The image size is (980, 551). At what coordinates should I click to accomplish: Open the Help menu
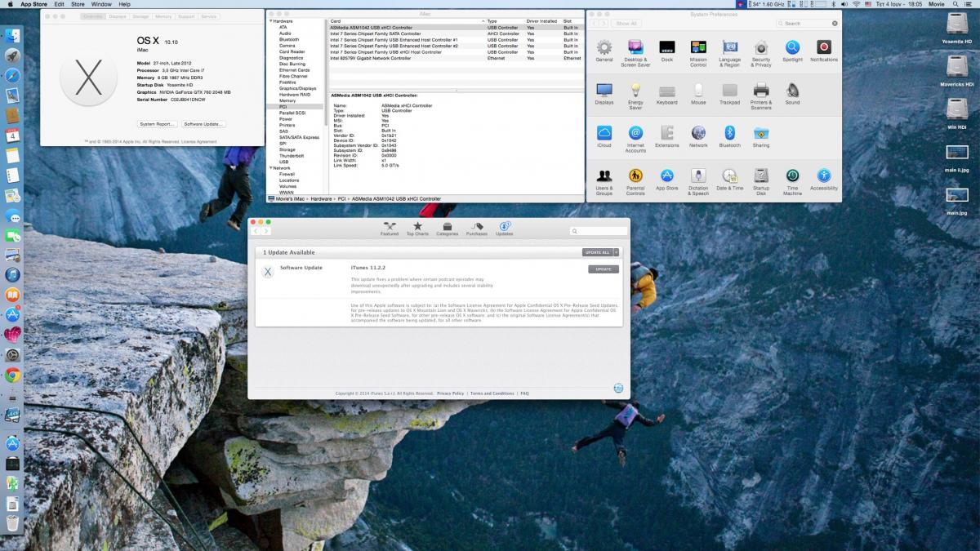(x=124, y=4)
